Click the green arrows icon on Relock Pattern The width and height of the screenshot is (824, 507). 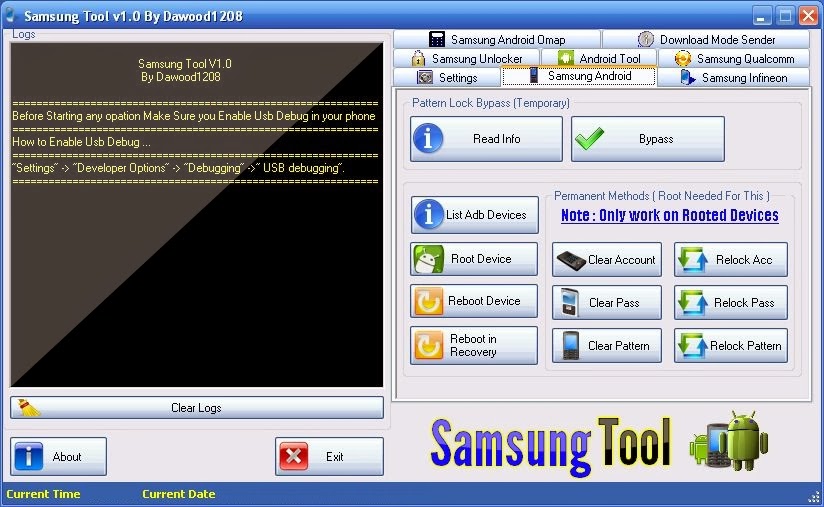pos(692,346)
